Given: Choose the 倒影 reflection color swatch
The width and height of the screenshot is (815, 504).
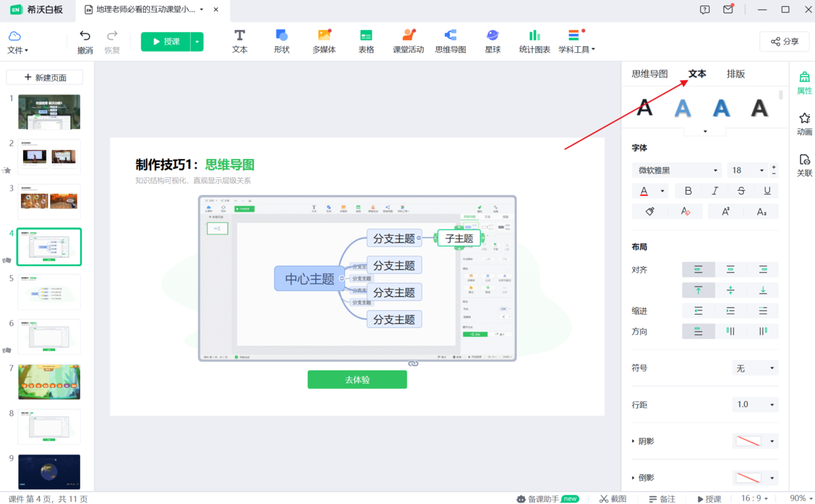Looking at the screenshot, I should 749,478.
